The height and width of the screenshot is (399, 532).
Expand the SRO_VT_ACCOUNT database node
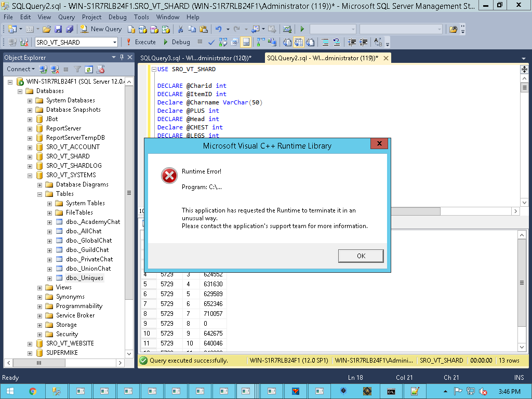point(30,148)
